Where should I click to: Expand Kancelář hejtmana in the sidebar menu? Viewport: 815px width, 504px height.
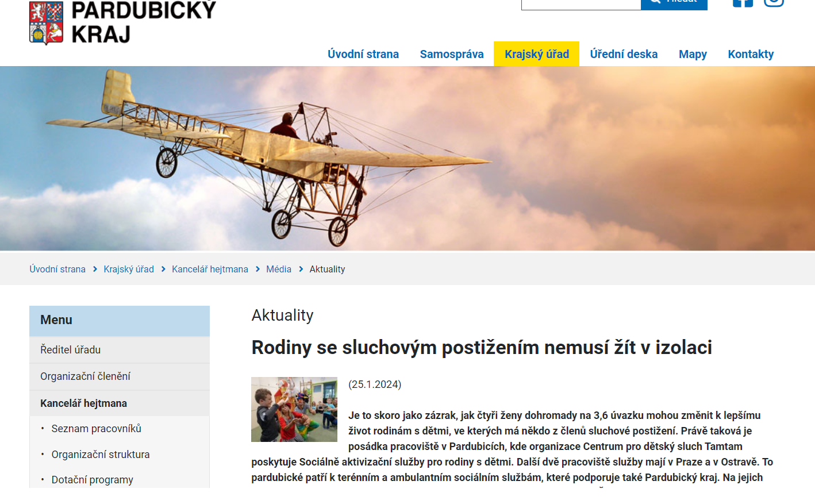[84, 403]
